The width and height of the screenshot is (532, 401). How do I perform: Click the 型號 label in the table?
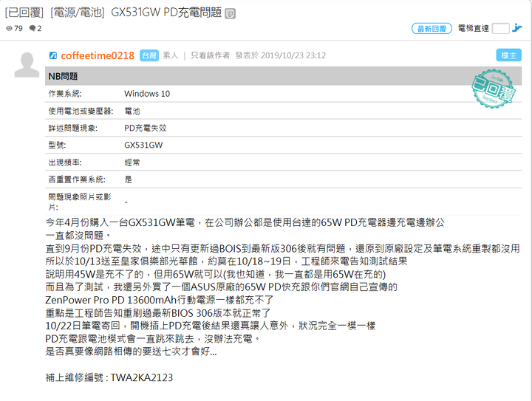57,145
